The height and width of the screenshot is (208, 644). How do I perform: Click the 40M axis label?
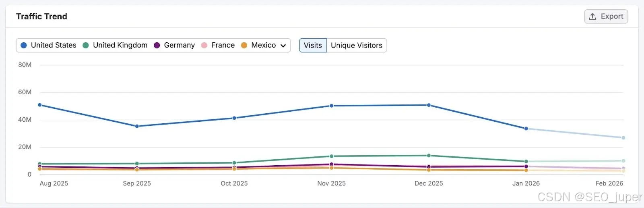(25, 120)
